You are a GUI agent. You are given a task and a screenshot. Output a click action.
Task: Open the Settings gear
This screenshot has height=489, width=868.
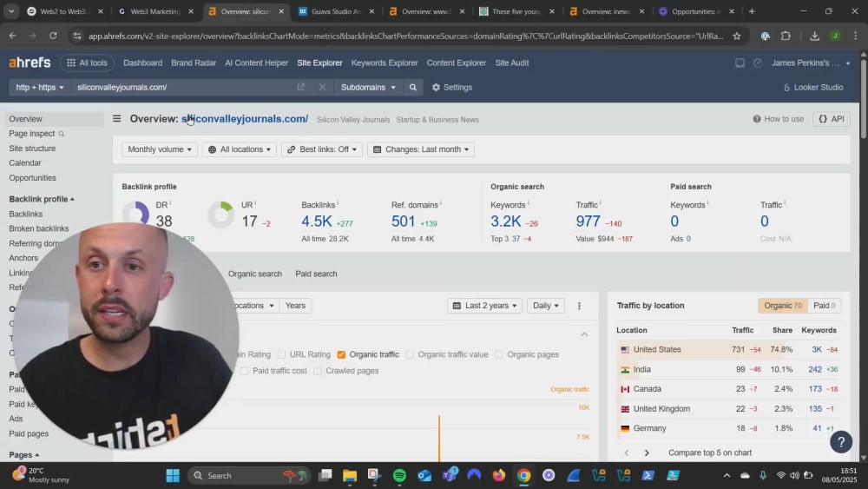pyautogui.click(x=451, y=87)
